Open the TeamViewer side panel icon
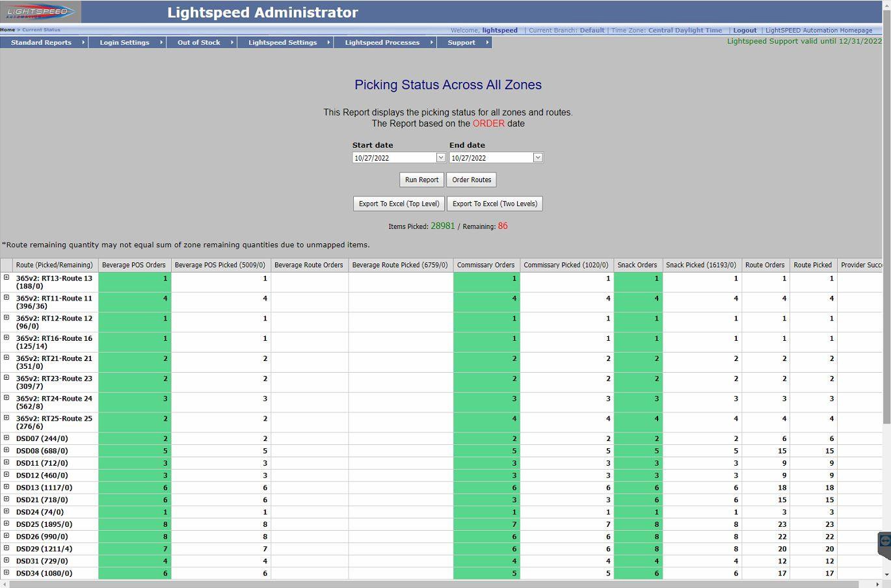The height and width of the screenshot is (588, 891). 884,541
